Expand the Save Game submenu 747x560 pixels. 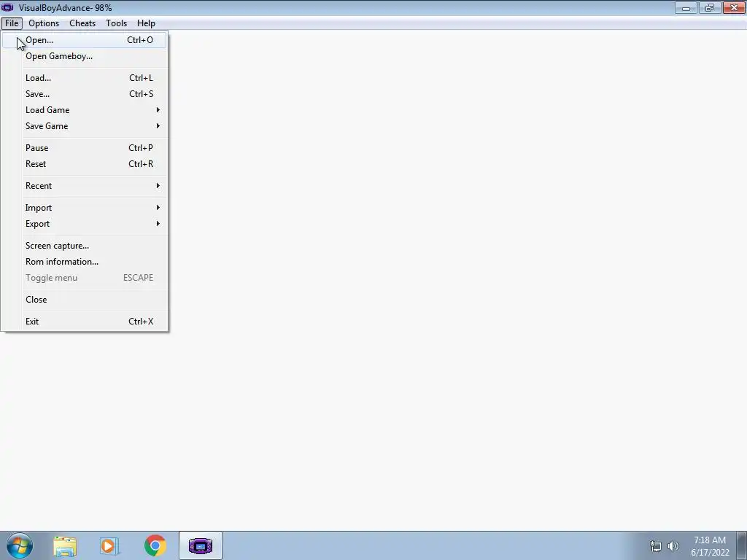coord(85,126)
